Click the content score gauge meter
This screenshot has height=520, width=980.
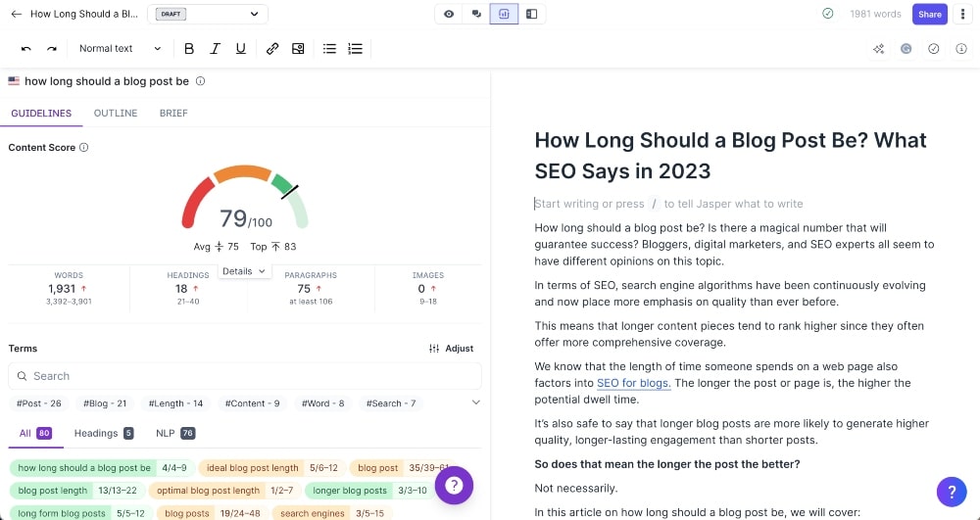(245, 196)
